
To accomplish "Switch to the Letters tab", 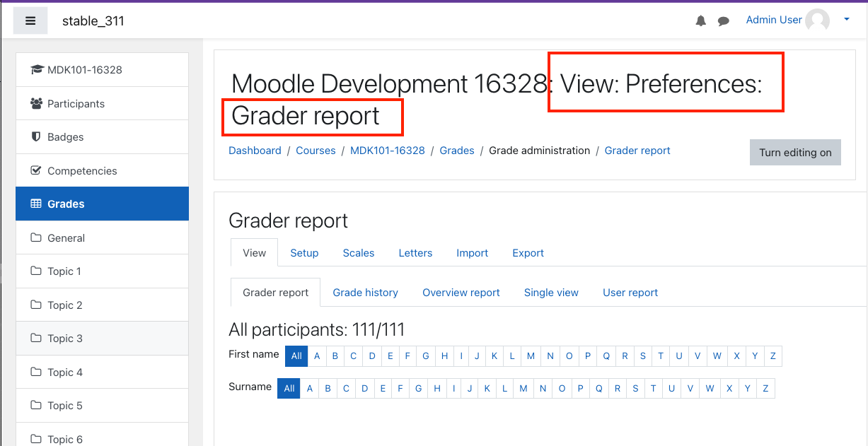I will coord(415,253).
